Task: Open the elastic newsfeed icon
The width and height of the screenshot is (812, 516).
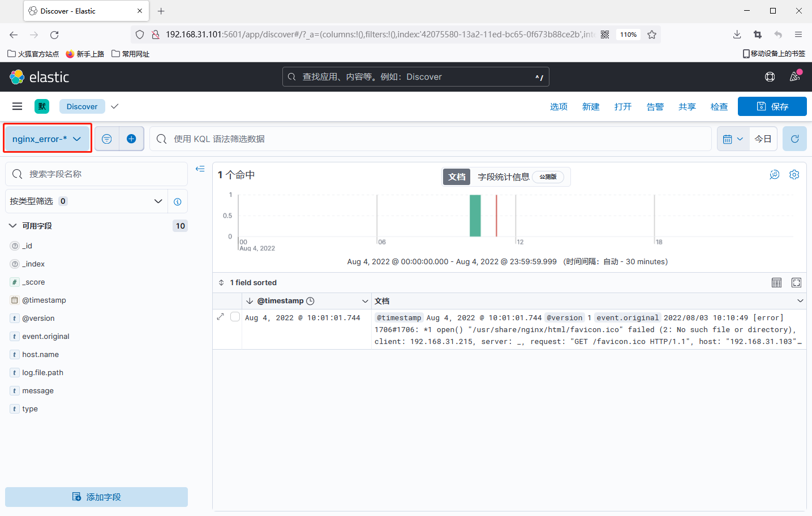Action: (795, 76)
